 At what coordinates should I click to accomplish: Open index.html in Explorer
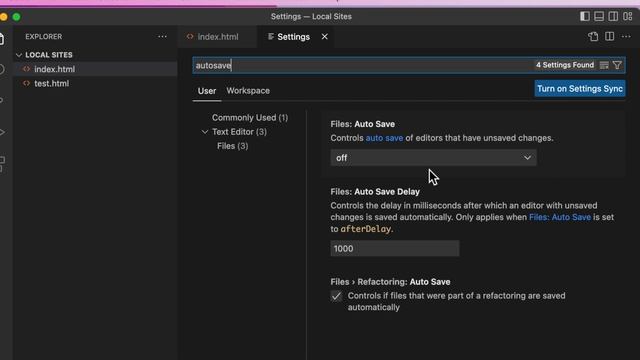[96, 69]
